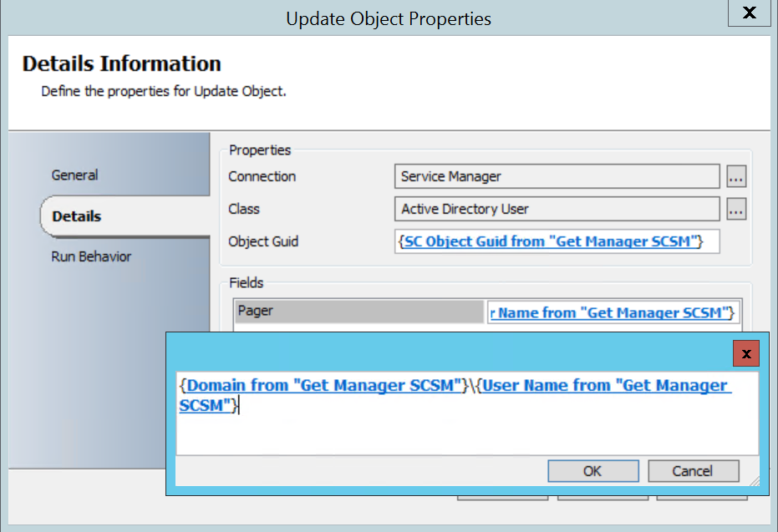
Task: Click the resize grip of editor popup
Action: (755, 481)
